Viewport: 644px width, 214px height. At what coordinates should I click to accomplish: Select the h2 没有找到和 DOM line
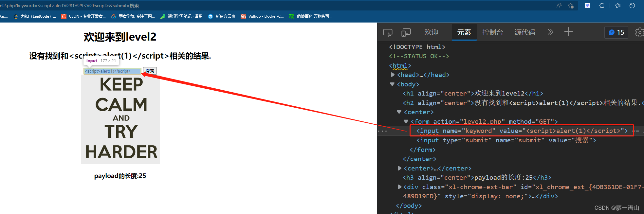523,103
